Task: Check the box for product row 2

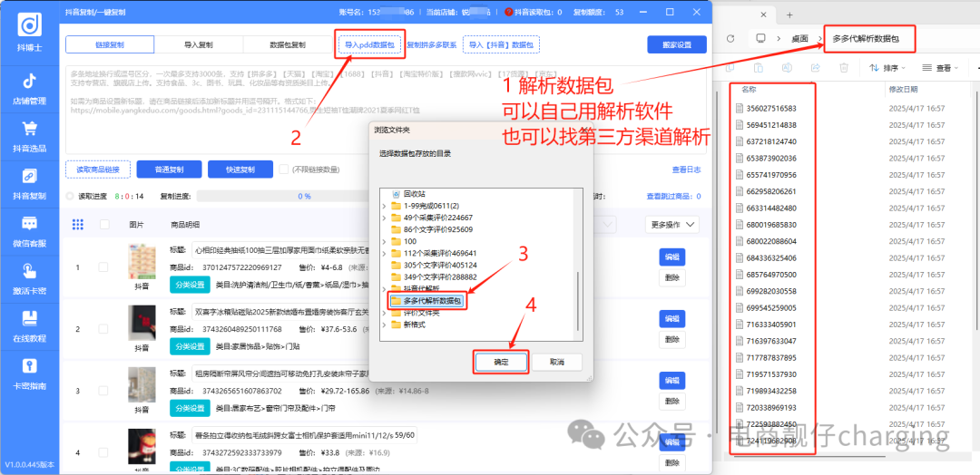Action: 103,329
